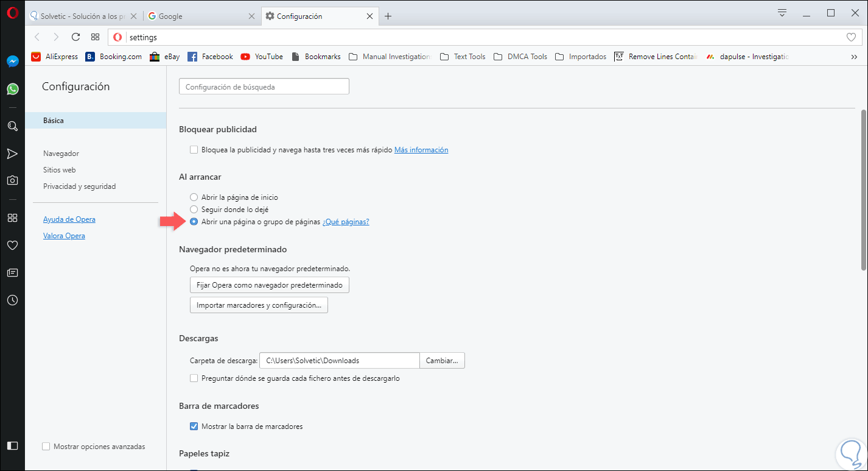Open the Snapshot camera tool
Viewport: 868px width, 471px height.
[12, 180]
